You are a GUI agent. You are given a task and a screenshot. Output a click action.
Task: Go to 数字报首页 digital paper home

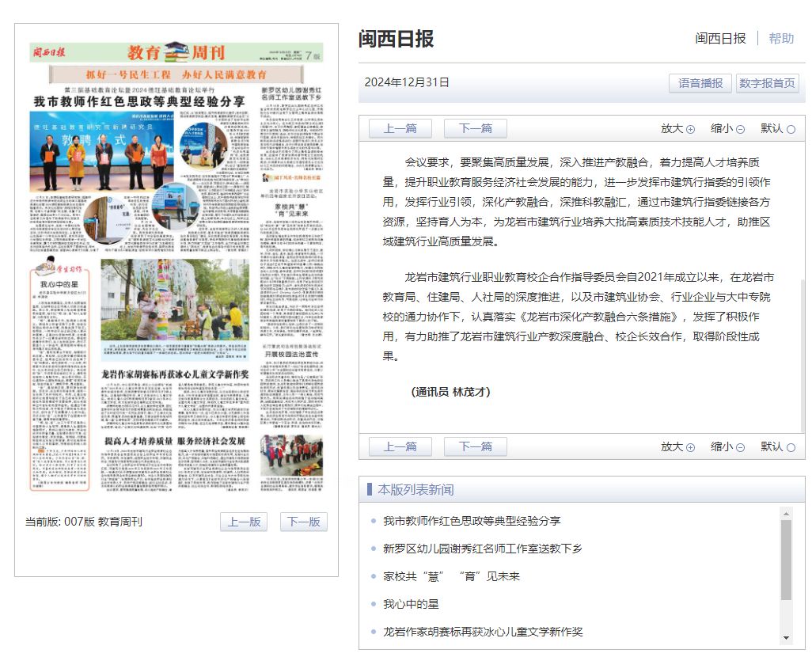[767, 83]
